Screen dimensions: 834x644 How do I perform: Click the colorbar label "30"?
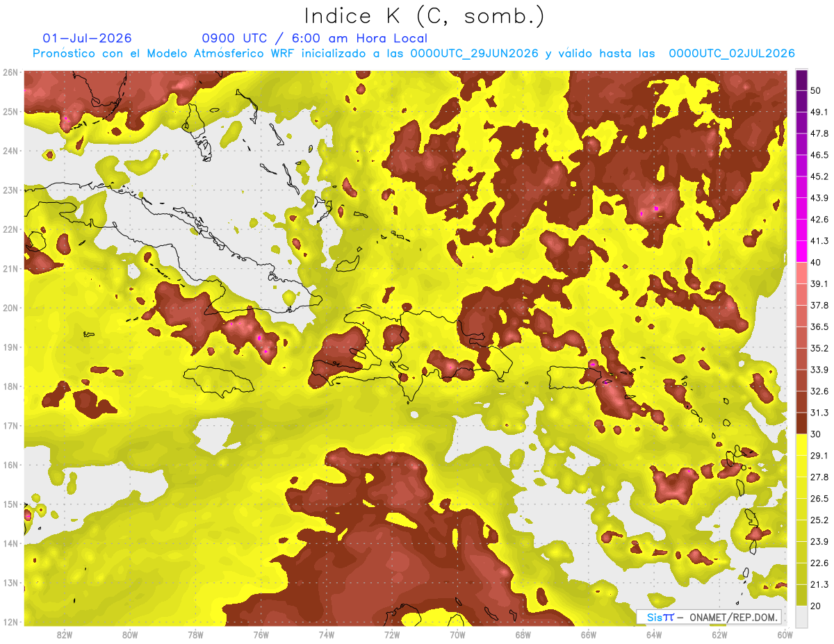pos(815,434)
